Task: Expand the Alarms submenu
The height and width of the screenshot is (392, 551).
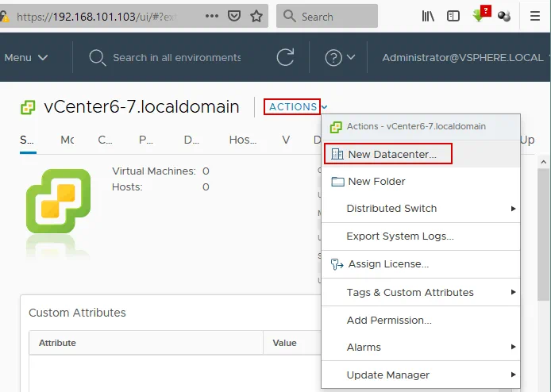Action: [x=421, y=347]
